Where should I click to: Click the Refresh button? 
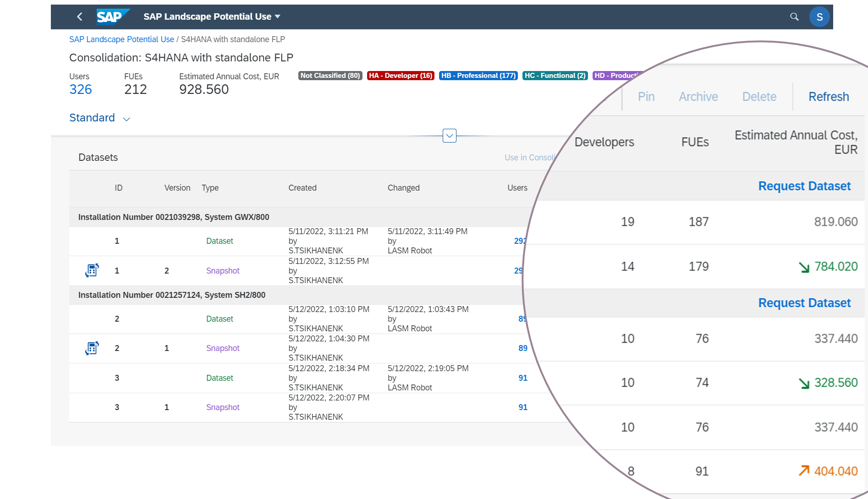point(829,97)
